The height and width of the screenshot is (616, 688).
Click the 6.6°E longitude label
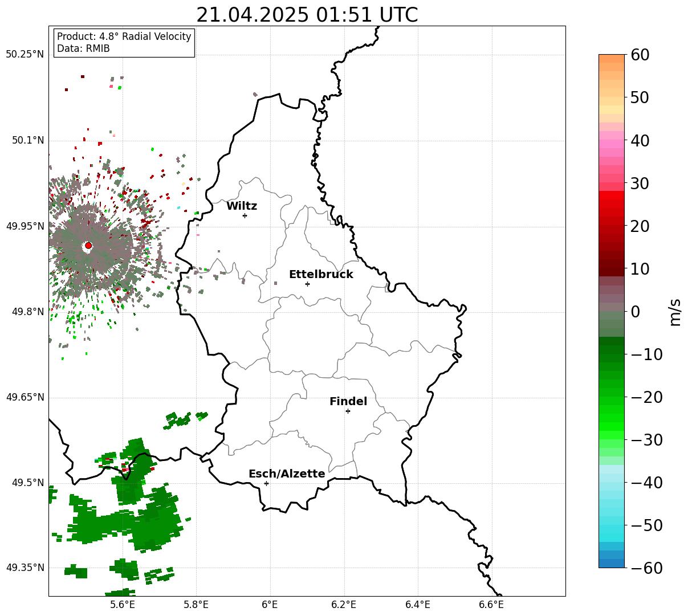coord(491,605)
